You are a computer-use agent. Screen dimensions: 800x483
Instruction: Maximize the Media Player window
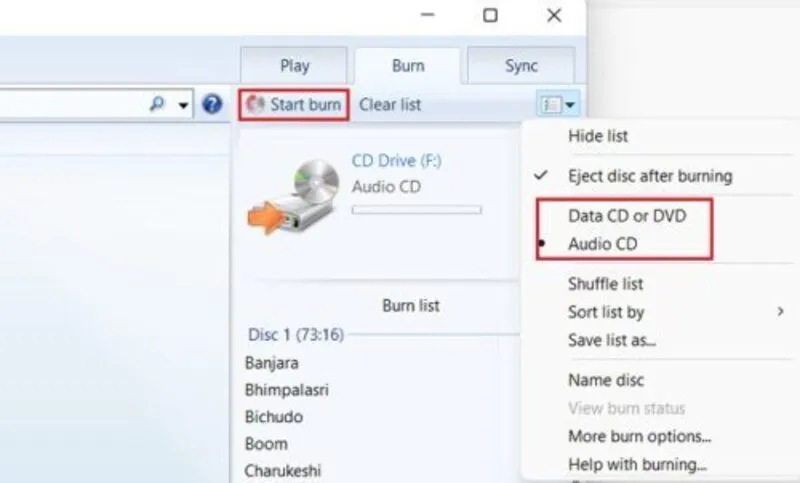pyautogui.click(x=490, y=15)
